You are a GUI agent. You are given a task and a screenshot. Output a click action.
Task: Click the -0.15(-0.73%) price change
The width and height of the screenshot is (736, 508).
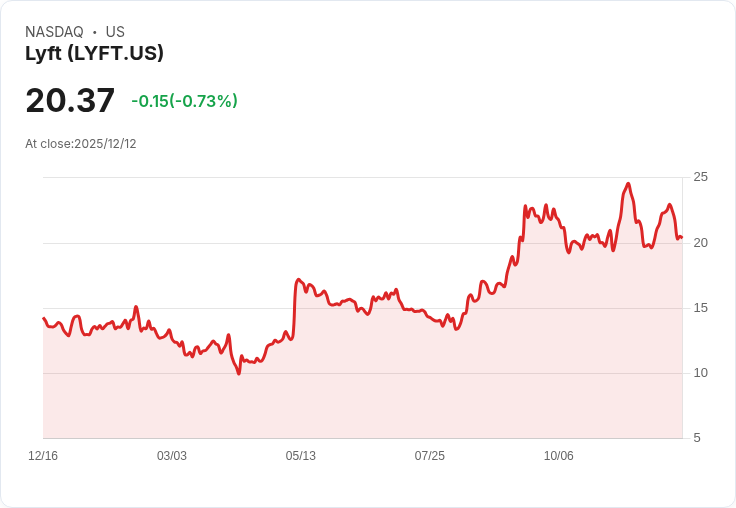click(184, 101)
